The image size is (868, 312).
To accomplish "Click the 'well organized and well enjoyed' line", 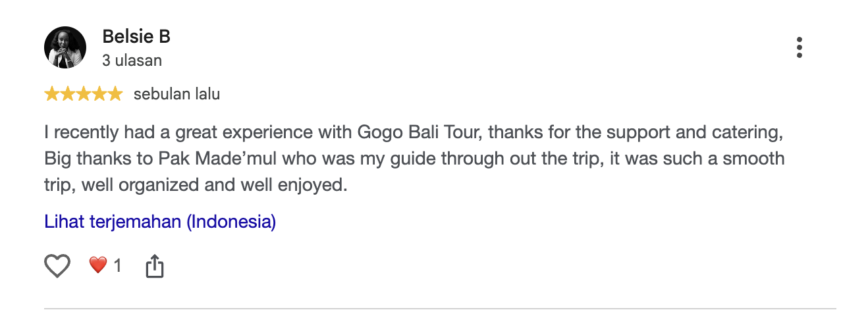I will 215,186.
